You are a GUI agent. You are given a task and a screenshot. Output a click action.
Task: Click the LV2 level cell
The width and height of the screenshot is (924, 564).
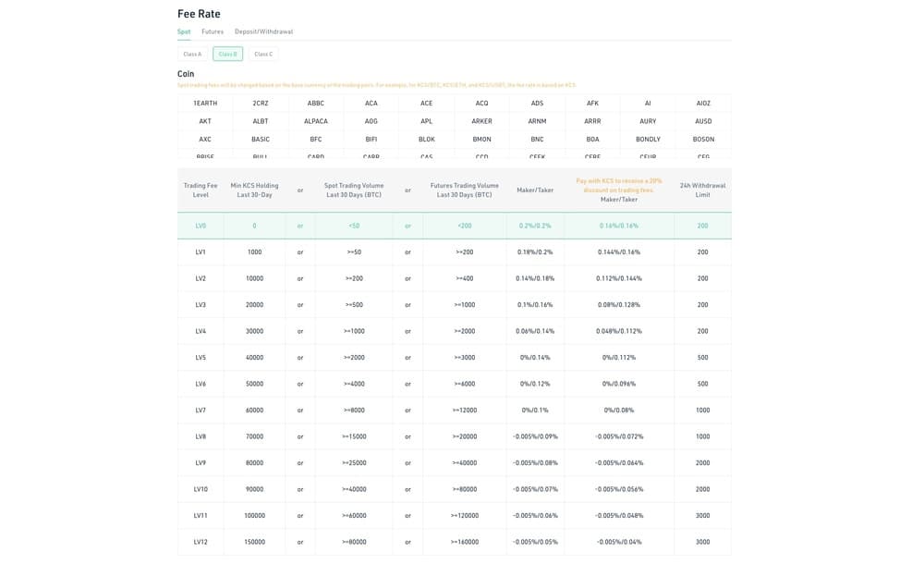click(201, 278)
